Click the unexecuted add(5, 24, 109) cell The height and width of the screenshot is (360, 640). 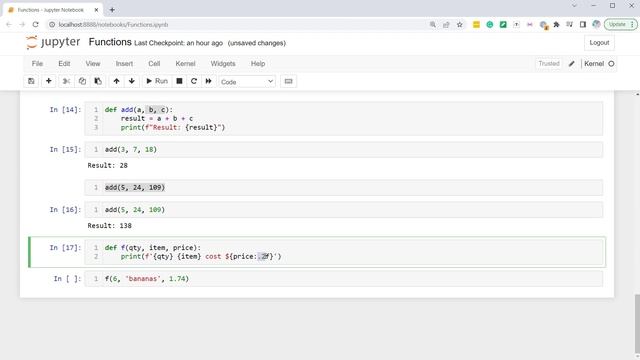(343, 187)
